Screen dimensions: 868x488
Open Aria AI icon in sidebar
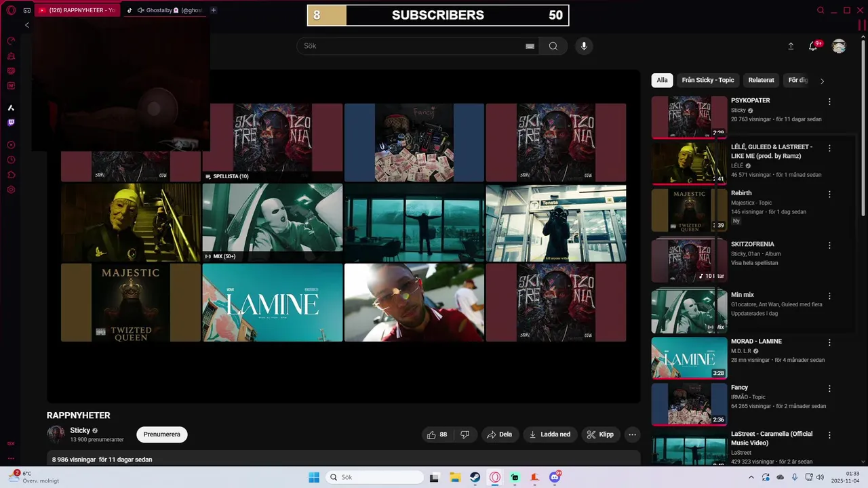pos(11,108)
